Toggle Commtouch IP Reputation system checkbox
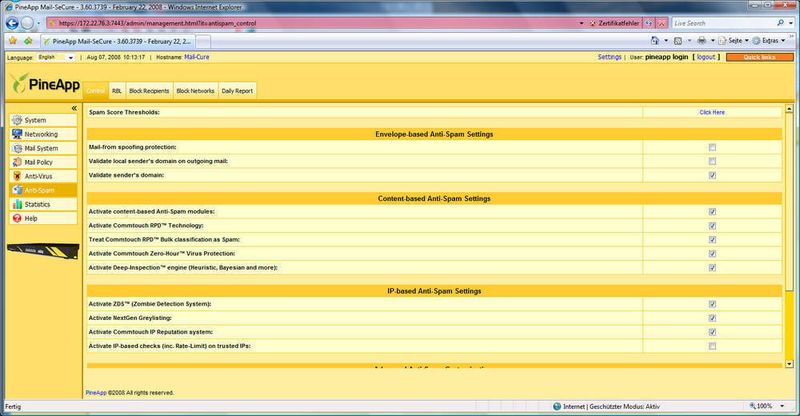Screen dimensions: 800x416 tap(712, 332)
